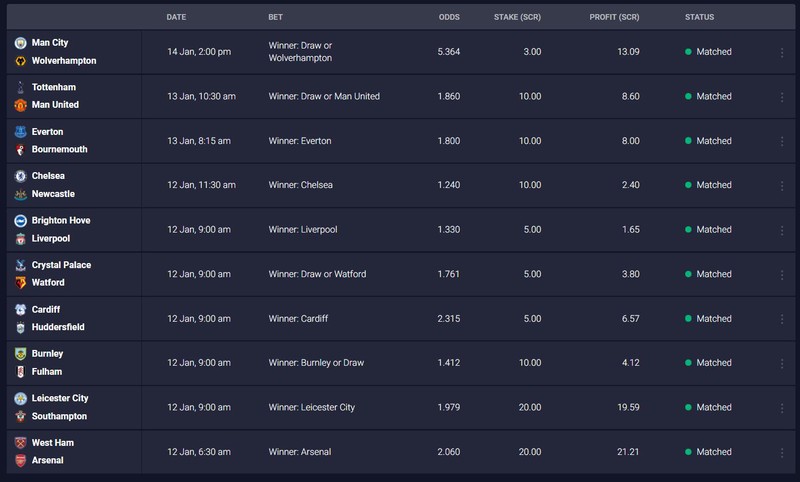
Task: Click the Man City club crest
Action: (20, 43)
